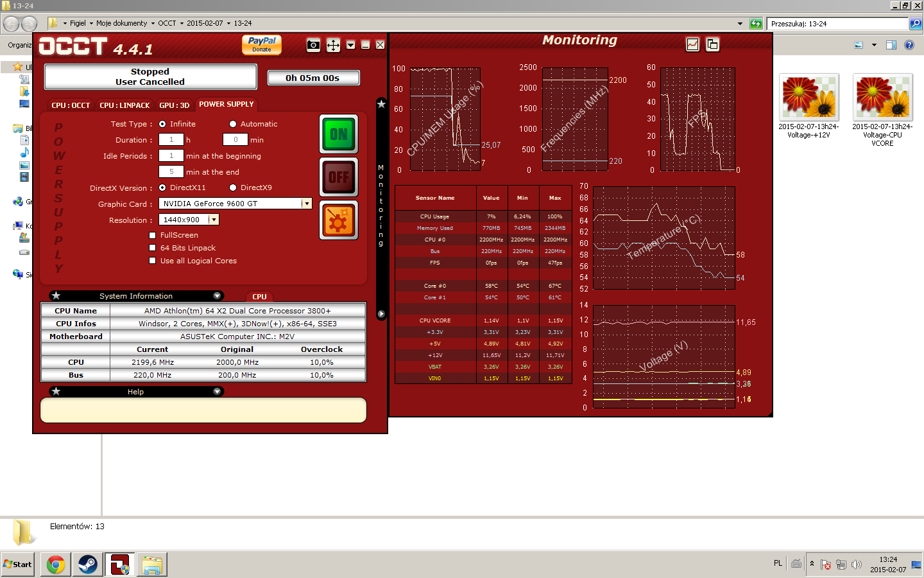Collapse the Help section arrow
Image resolution: width=924 pixels, height=578 pixels.
[x=217, y=391]
